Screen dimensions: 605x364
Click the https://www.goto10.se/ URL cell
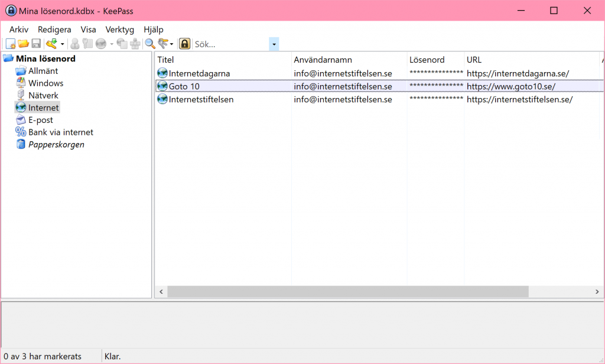coord(511,86)
